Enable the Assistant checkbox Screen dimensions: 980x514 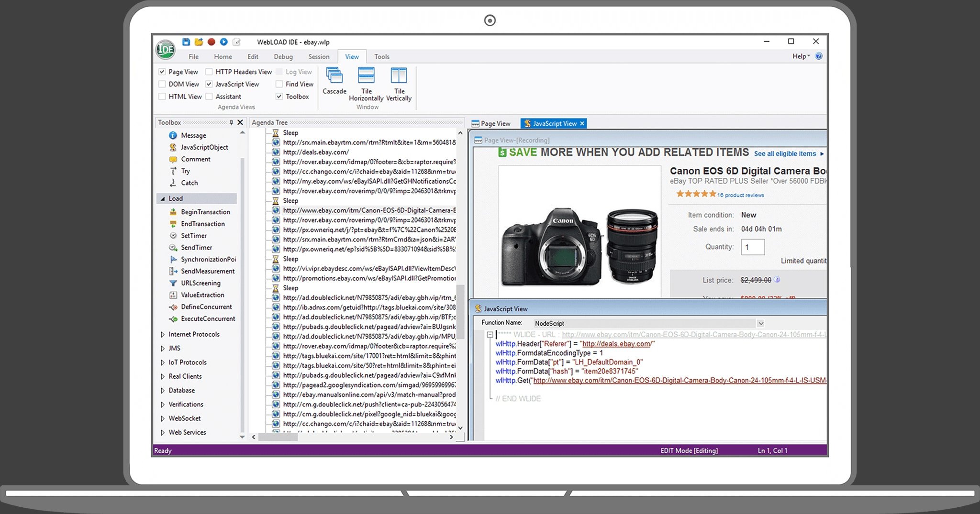[209, 97]
